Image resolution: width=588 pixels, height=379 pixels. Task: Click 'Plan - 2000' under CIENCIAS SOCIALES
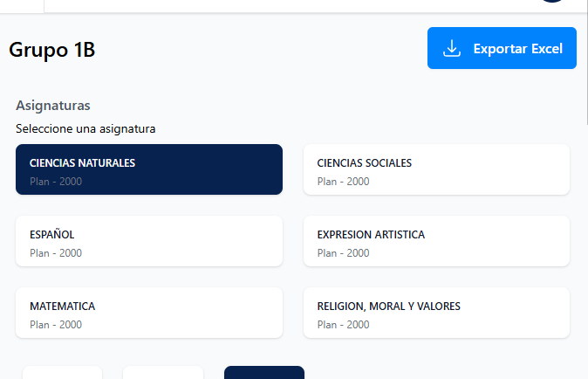(x=343, y=182)
